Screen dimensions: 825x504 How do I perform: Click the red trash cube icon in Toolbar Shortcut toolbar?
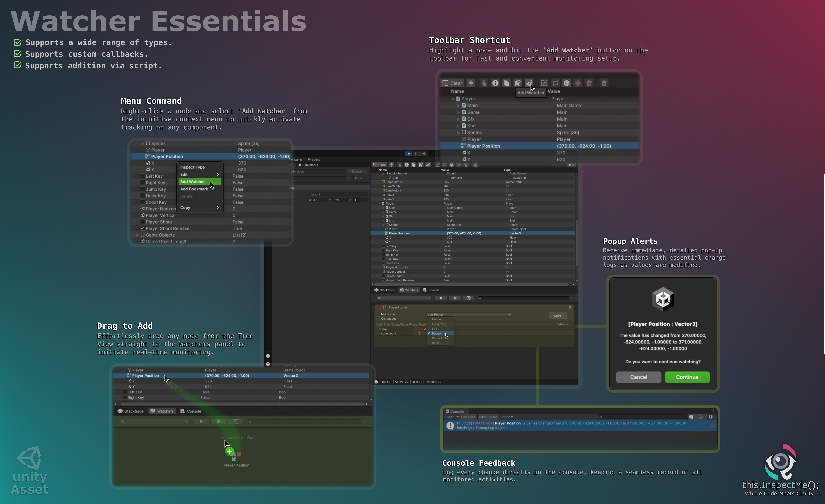point(589,83)
